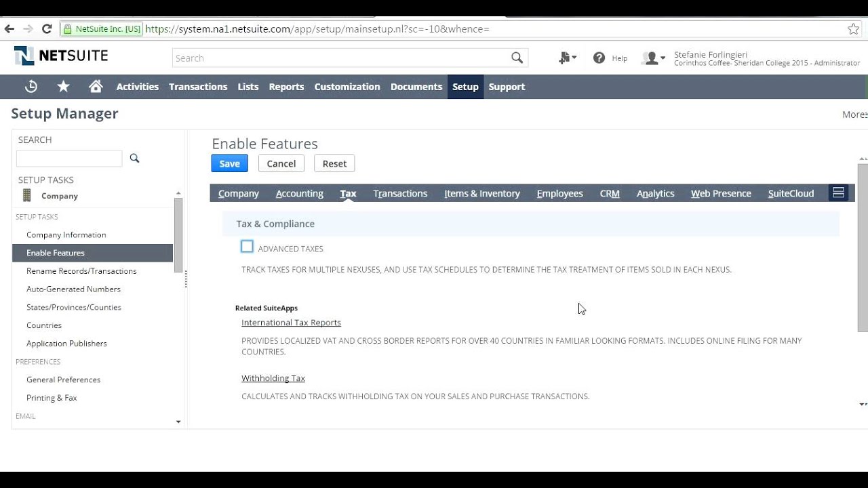
Task: Open the Lists menu
Action: click(x=248, y=87)
